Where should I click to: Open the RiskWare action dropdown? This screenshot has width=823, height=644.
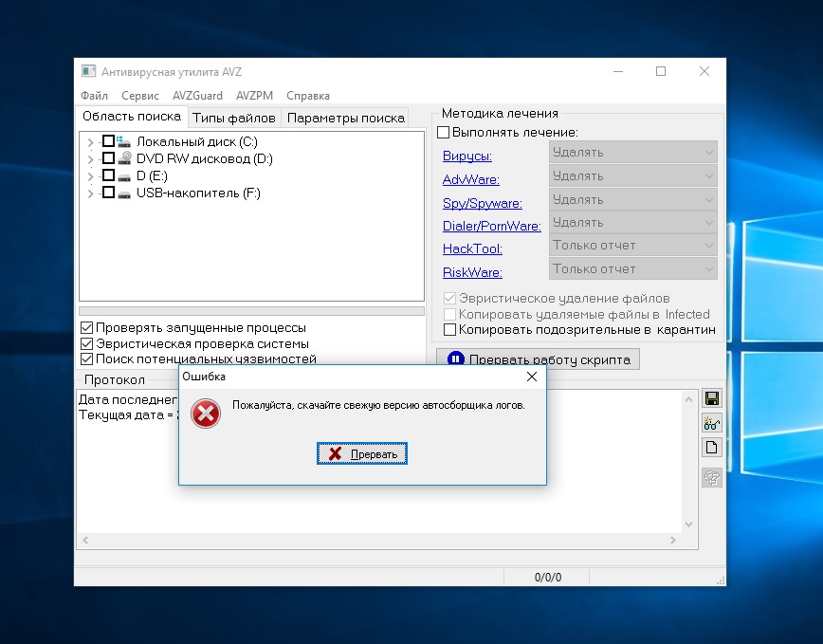pos(633,268)
